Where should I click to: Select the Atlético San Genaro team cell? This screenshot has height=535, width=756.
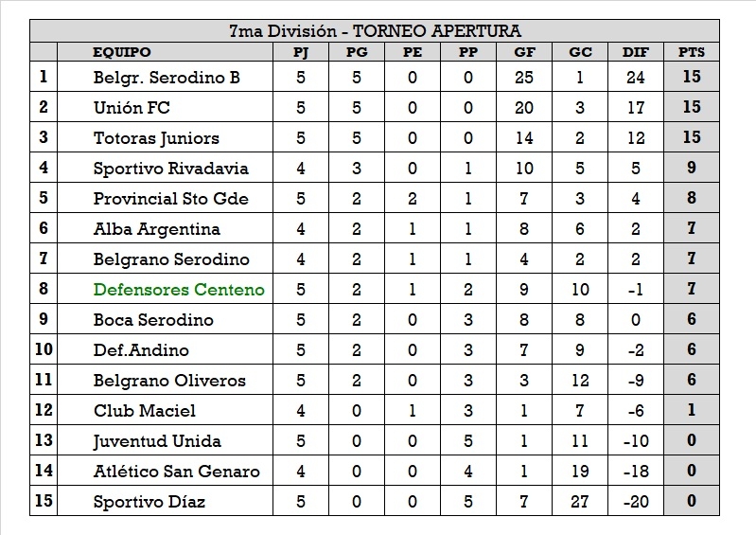point(176,472)
